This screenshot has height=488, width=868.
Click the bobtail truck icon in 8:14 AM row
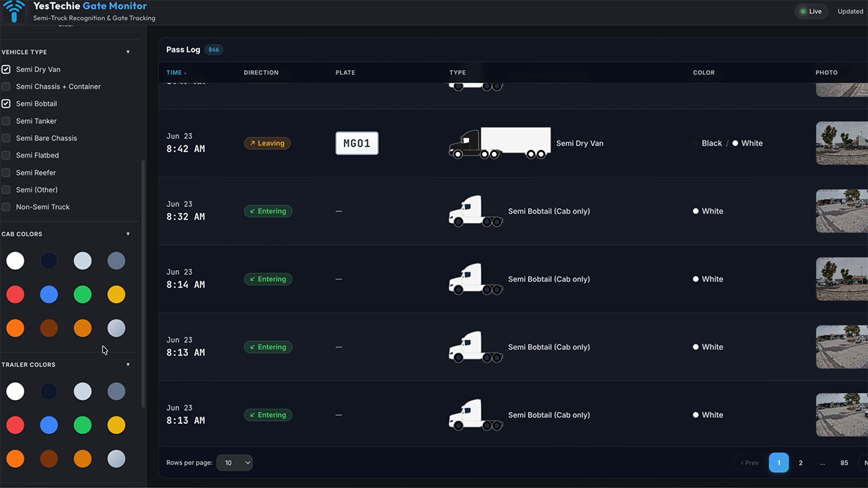click(x=476, y=279)
